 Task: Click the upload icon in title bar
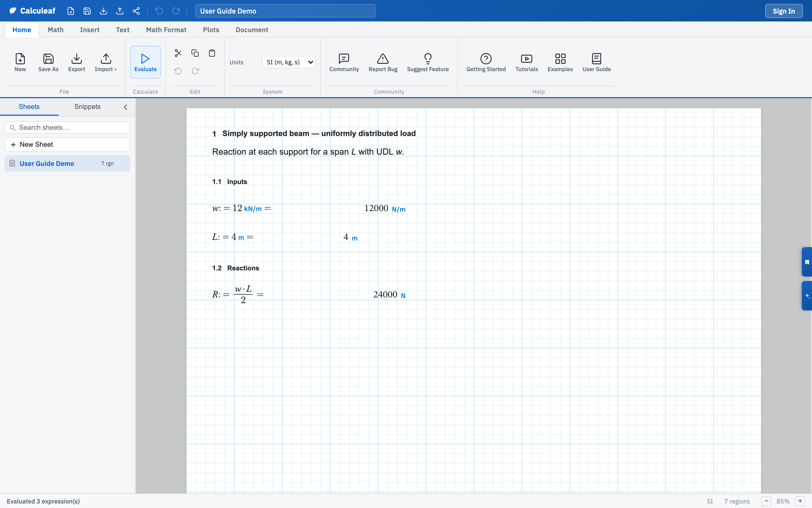click(120, 11)
